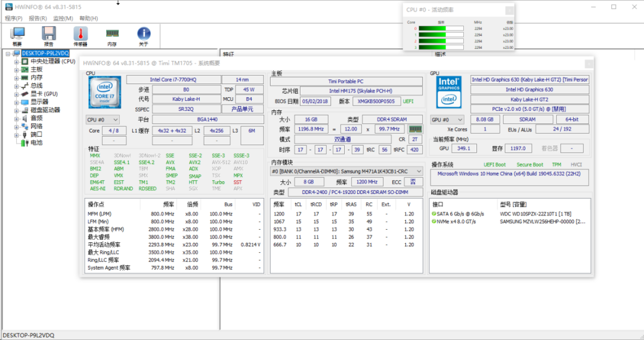Click the Intel Graphics GPU logo

click(x=448, y=92)
